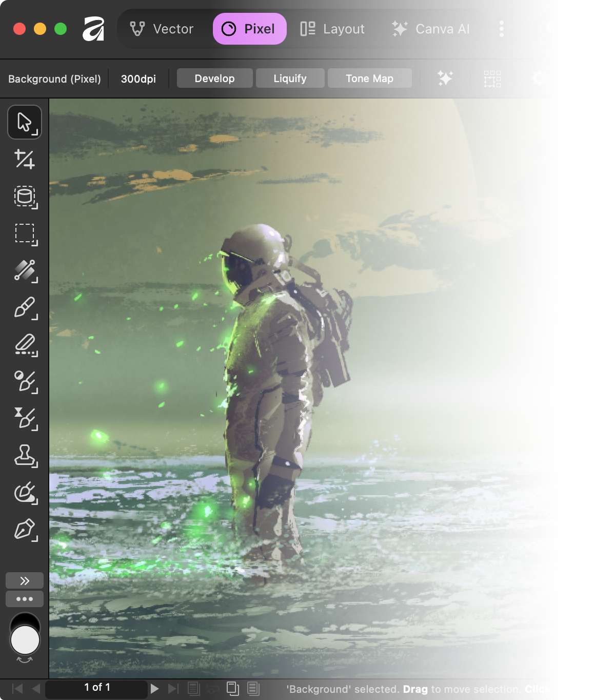
Task: Expand the toolbar with double chevron
Action: [24, 581]
